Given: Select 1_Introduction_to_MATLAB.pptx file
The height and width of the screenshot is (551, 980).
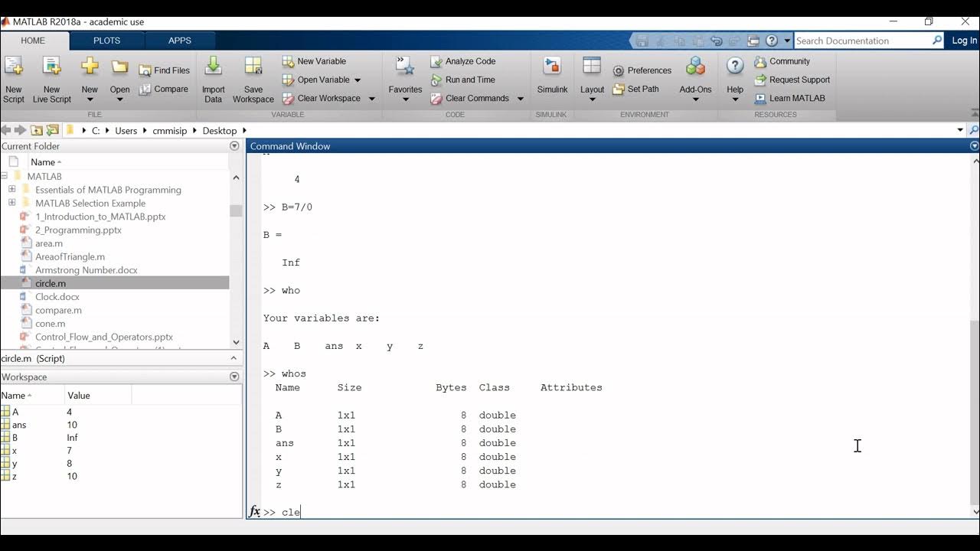Looking at the screenshot, I should pos(100,217).
